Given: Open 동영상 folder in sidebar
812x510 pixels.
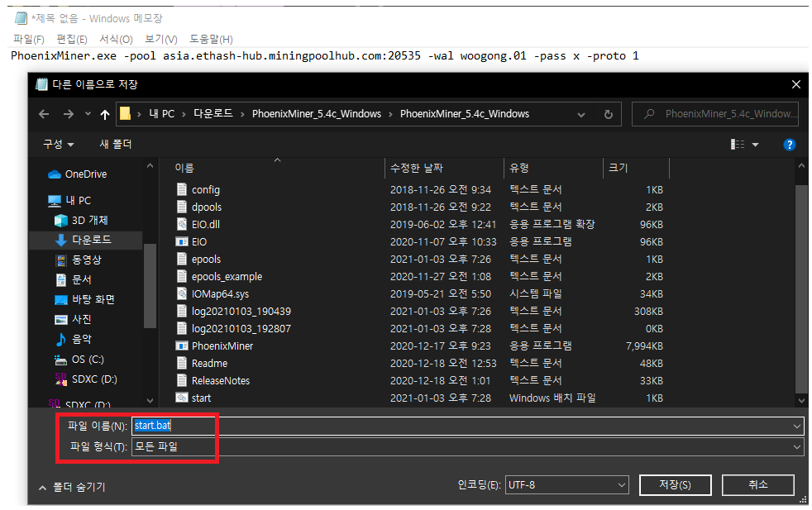Looking at the screenshot, I should click(x=79, y=260).
